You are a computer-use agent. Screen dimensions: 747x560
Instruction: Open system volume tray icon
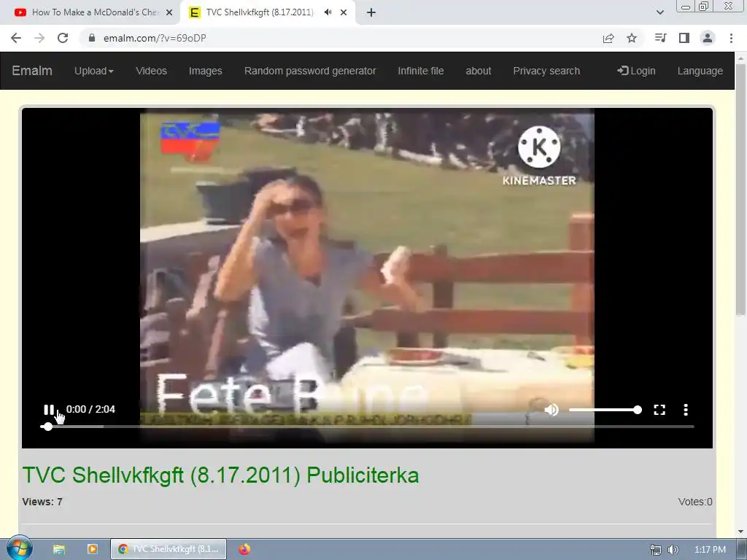pos(673,550)
